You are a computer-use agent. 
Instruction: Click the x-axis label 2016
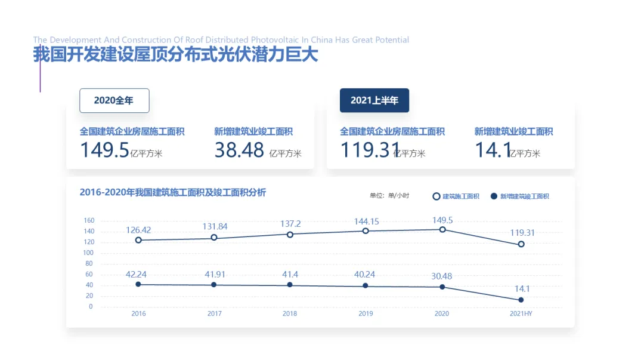(138, 313)
